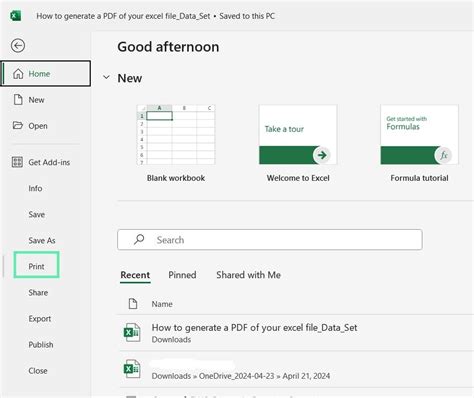This screenshot has width=474, height=398.
Task: Select Share in the sidebar
Action: tap(38, 292)
